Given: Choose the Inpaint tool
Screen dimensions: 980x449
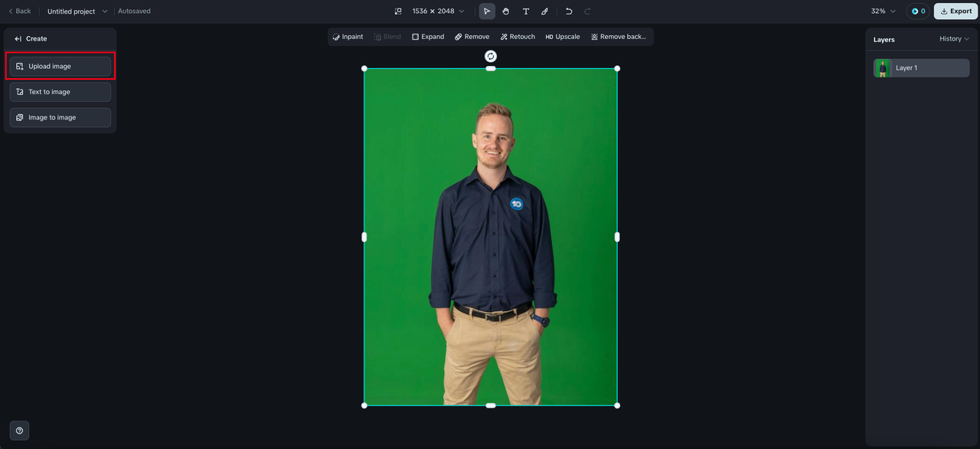Looking at the screenshot, I should [348, 37].
